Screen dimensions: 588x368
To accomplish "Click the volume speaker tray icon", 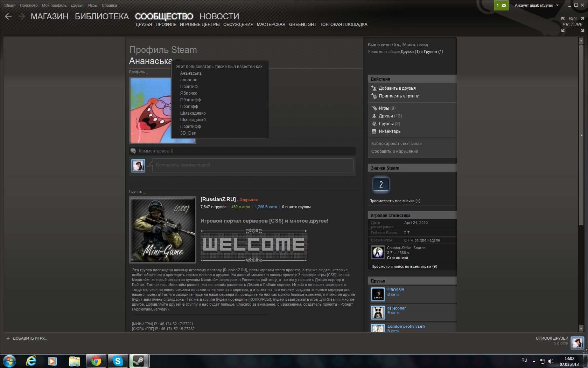I will click(551, 361).
